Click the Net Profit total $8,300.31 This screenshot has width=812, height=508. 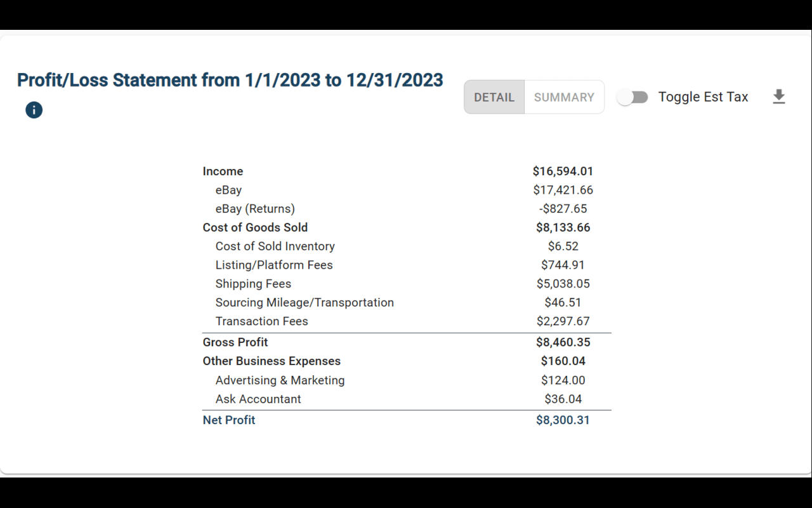[563, 420]
